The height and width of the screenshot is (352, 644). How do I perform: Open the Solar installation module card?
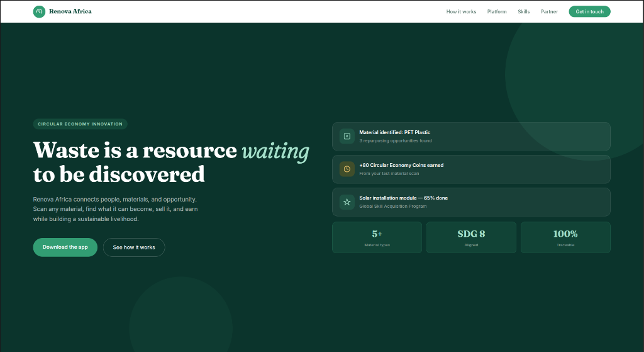click(471, 202)
